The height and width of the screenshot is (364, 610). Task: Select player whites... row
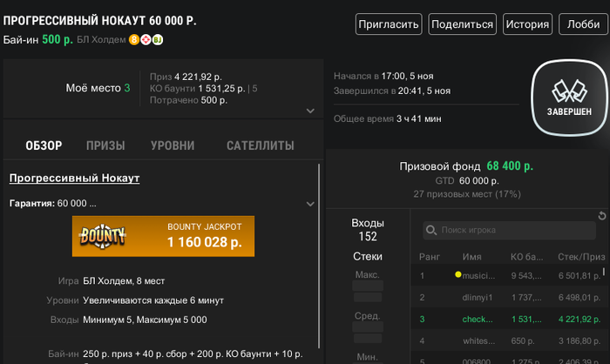[x=508, y=340]
